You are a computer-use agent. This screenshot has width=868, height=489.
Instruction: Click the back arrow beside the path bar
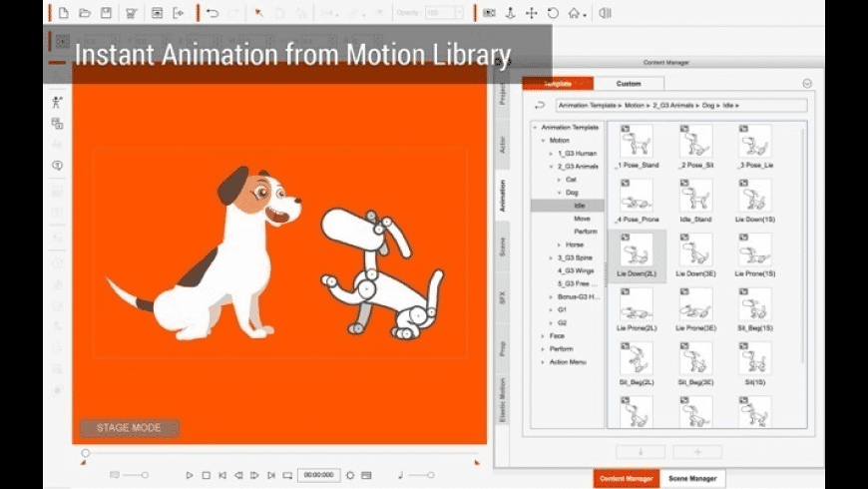pos(540,105)
